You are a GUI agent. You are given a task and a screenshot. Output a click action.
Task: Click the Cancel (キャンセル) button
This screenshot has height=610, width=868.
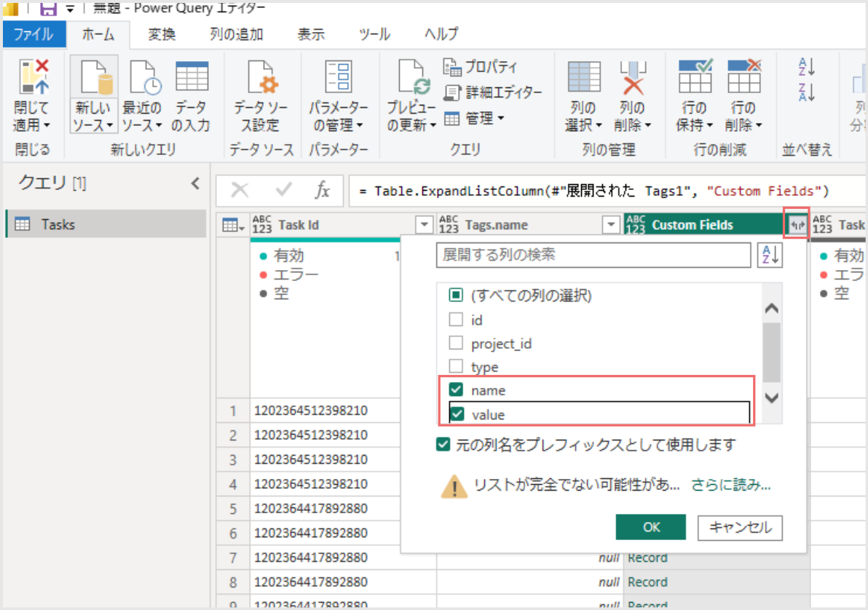click(x=740, y=527)
